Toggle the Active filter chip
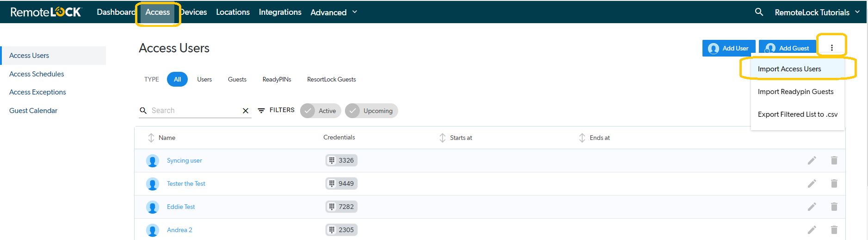Image resolution: width=868 pixels, height=240 pixels. pos(320,111)
